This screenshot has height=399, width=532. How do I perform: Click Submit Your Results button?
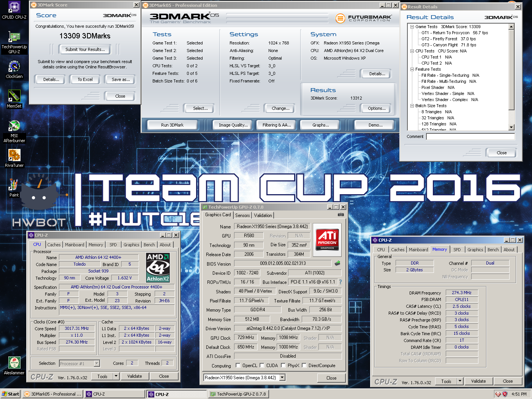coord(85,49)
